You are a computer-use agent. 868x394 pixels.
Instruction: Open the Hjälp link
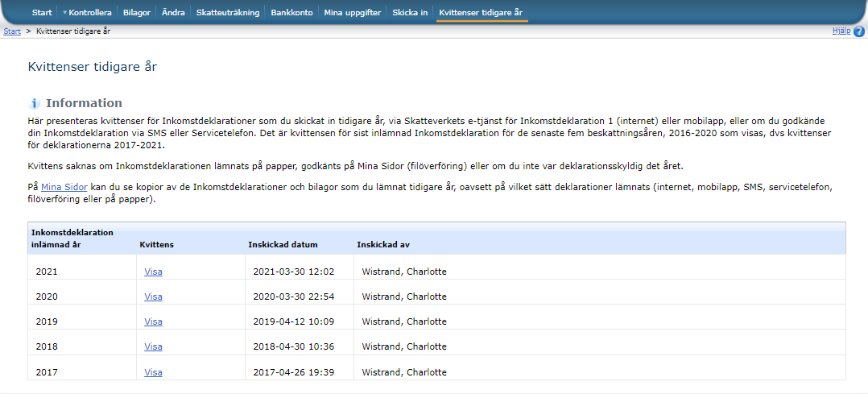[x=841, y=31]
